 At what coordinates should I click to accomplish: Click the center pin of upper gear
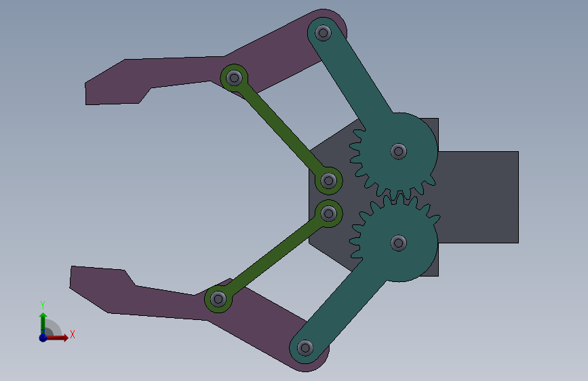(x=399, y=151)
